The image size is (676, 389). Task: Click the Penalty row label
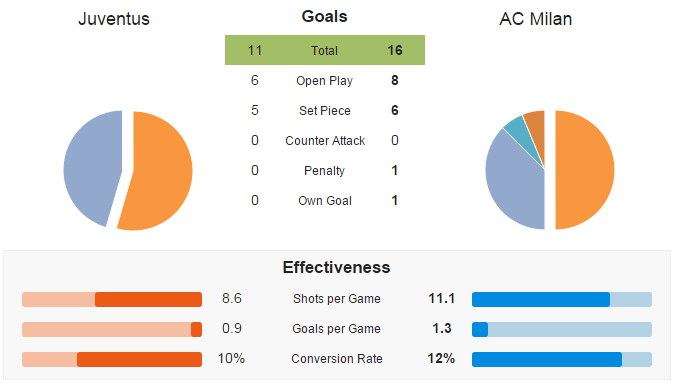324,171
